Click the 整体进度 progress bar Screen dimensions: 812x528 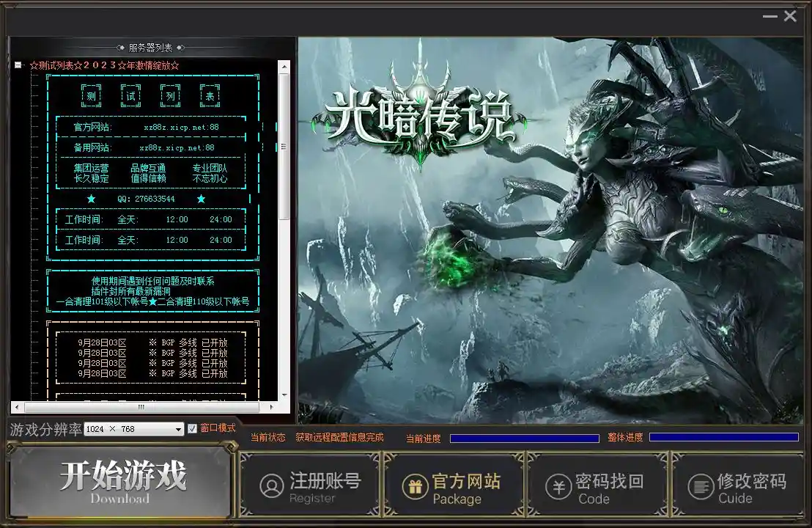pos(724,437)
